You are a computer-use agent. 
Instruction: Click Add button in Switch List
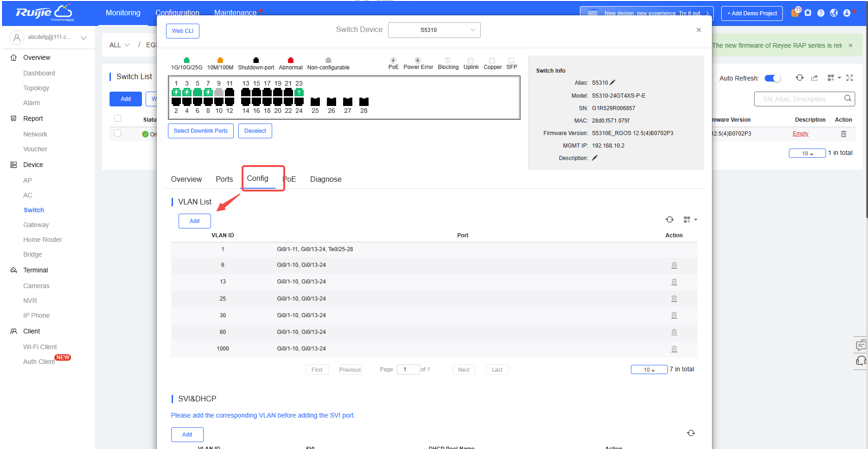click(x=126, y=99)
